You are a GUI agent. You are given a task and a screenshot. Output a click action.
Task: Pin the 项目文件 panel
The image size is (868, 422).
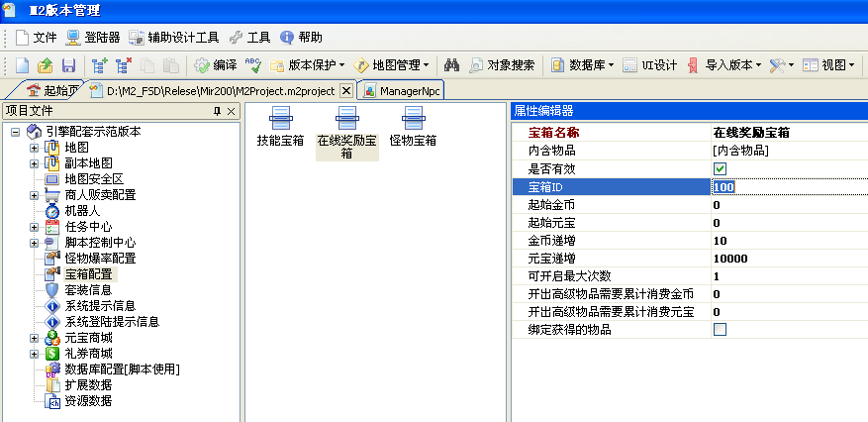218,111
